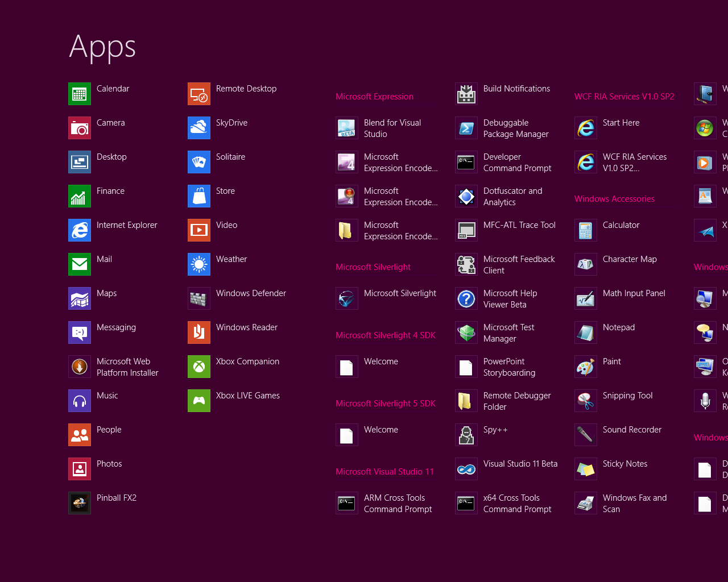728x582 pixels.
Task: Open Paint icon
Action: (x=586, y=367)
